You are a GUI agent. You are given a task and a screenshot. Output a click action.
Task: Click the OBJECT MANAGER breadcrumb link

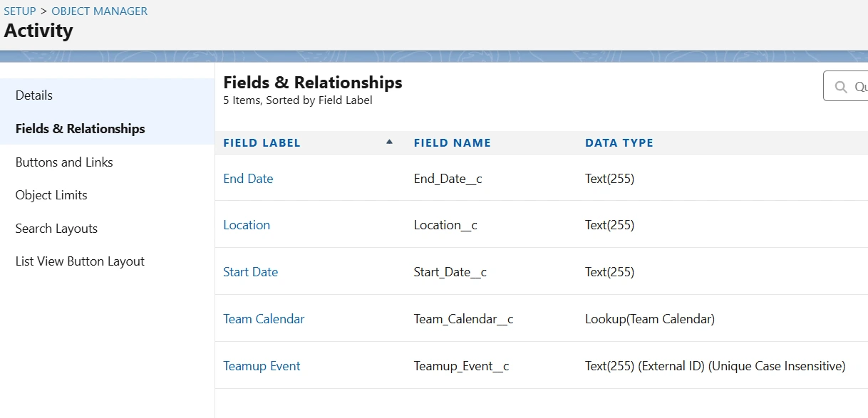pos(100,11)
